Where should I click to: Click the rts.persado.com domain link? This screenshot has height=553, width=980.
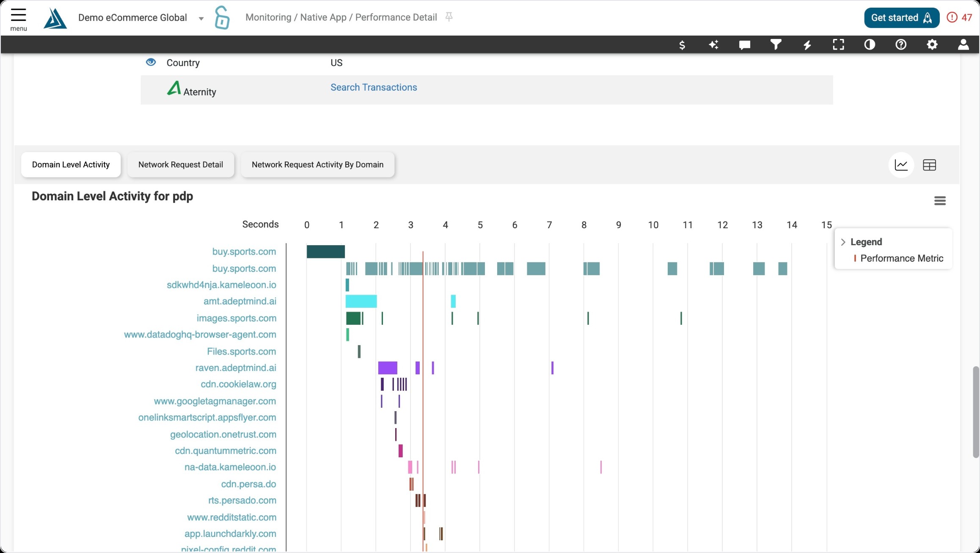(x=242, y=500)
